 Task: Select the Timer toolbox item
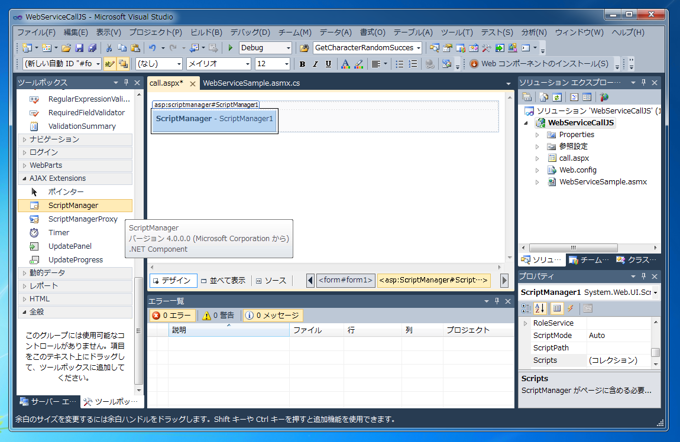75,232
